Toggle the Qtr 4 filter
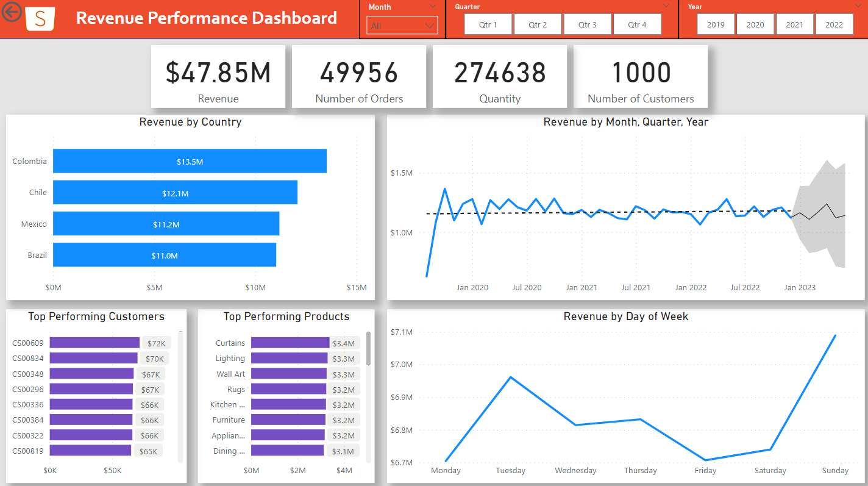Image resolution: width=868 pixels, height=486 pixels. (x=637, y=24)
